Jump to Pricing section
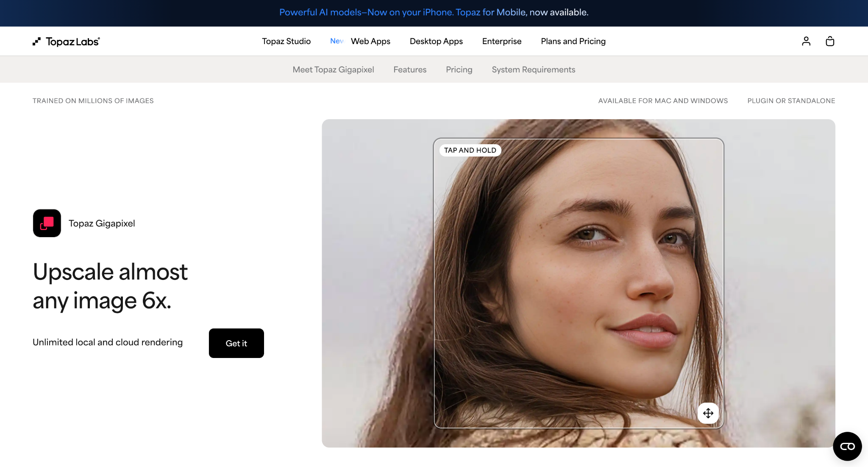This screenshot has width=868, height=467. click(x=459, y=70)
